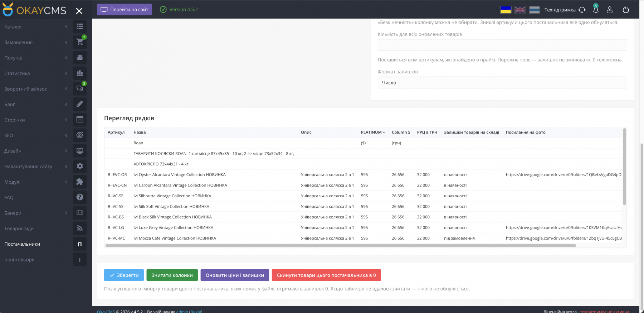Click the table's horizontal scrollbar
This screenshot has width=644, height=313.
click(x=341, y=246)
